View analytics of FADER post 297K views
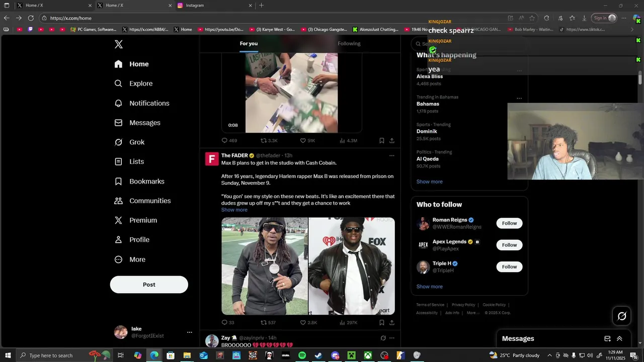Screen dimensions: 644x362 tap(348, 323)
